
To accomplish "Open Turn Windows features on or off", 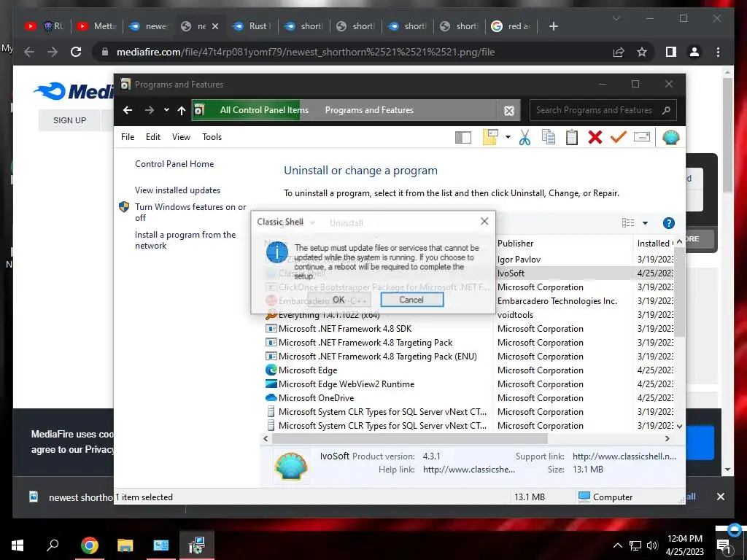I will pyautogui.click(x=190, y=212).
